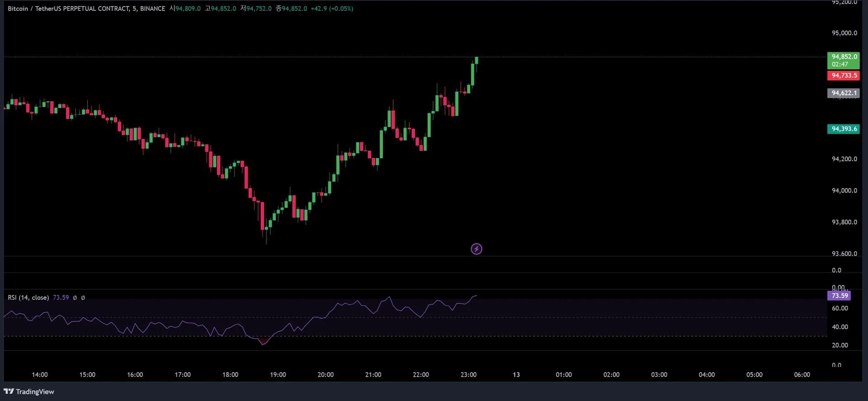Viewport: 868px width, 401px height.
Task: Click the high value 고94,852.0 in legend
Action: (221, 9)
